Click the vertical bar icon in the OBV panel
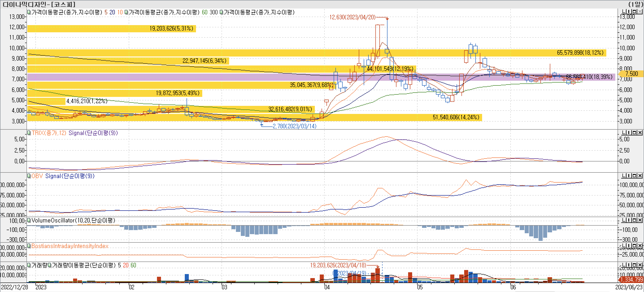The width and height of the screenshot is (644, 292). (x=629, y=176)
